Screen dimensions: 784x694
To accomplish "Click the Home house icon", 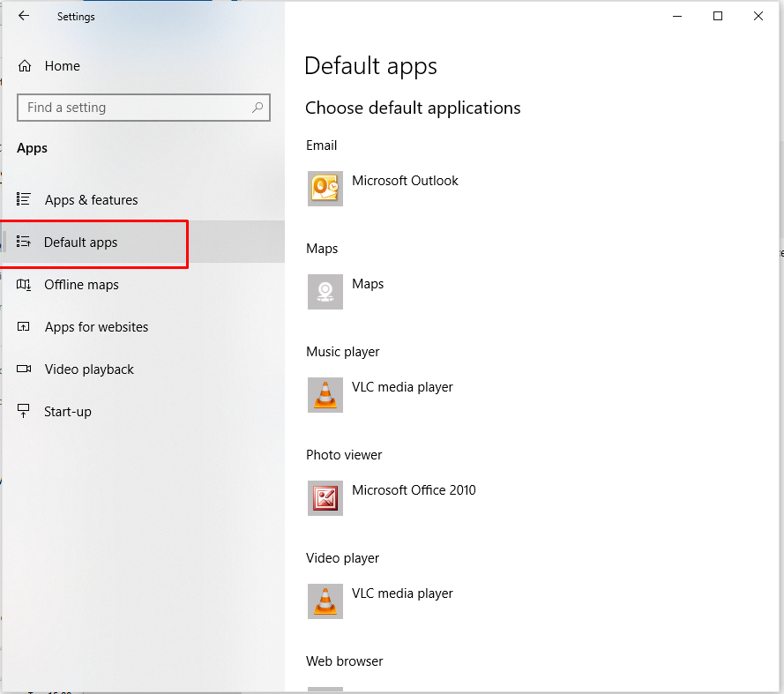I will coord(25,66).
